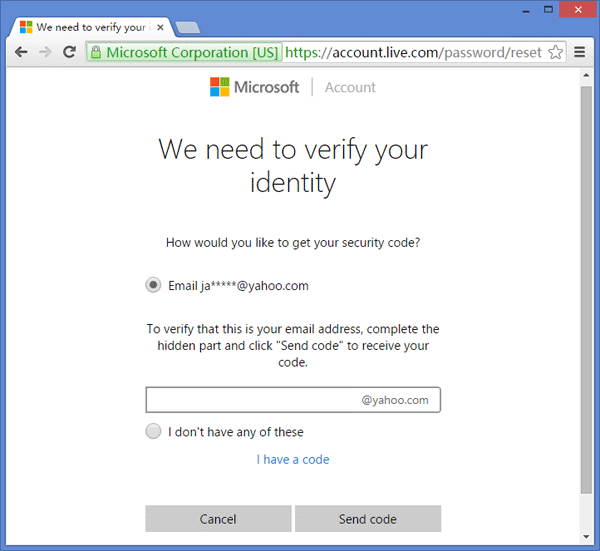This screenshot has width=600, height=551.
Task: Select the "We need to verify your" tab
Action: coord(90,27)
